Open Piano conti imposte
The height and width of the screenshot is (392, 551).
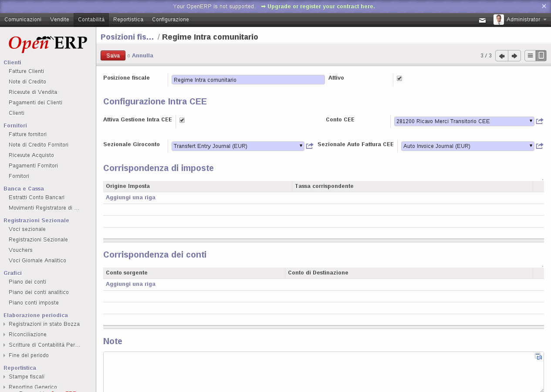[34, 303]
